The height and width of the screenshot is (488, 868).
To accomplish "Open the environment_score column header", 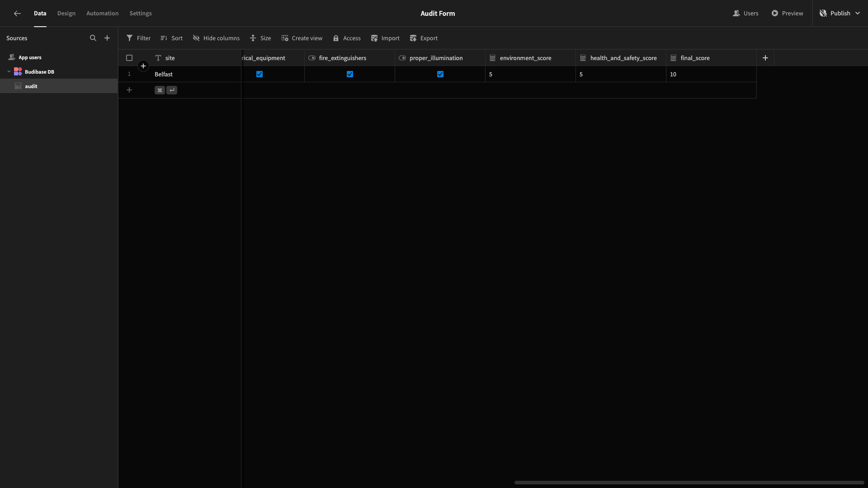I will coord(530,58).
